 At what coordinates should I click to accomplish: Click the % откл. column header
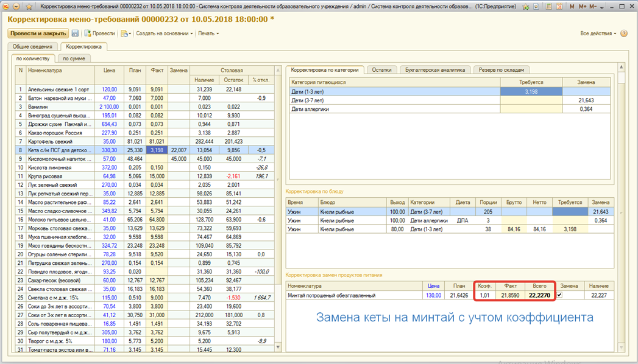tap(261, 80)
